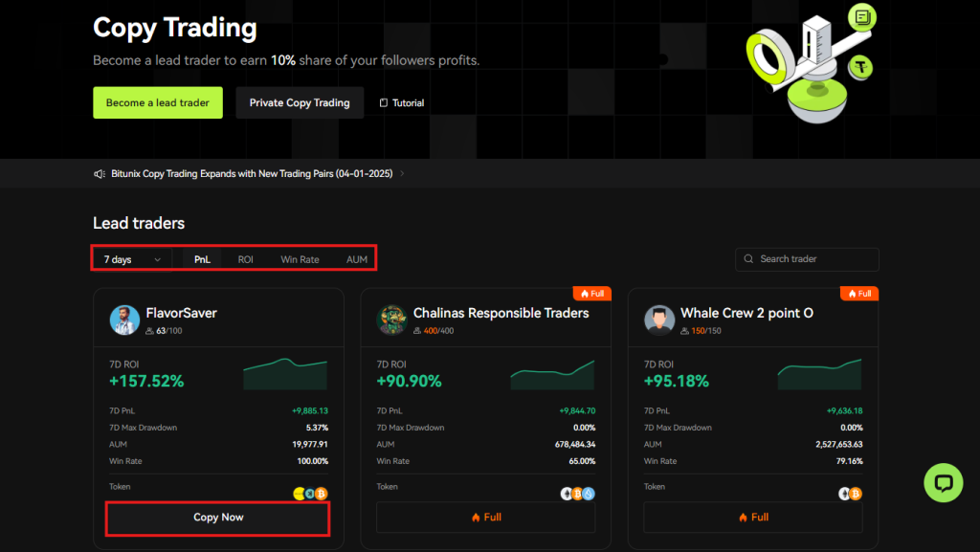Select the PnL sort option
The width and height of the screenshot is (980, 552).
tap(201, 258)
